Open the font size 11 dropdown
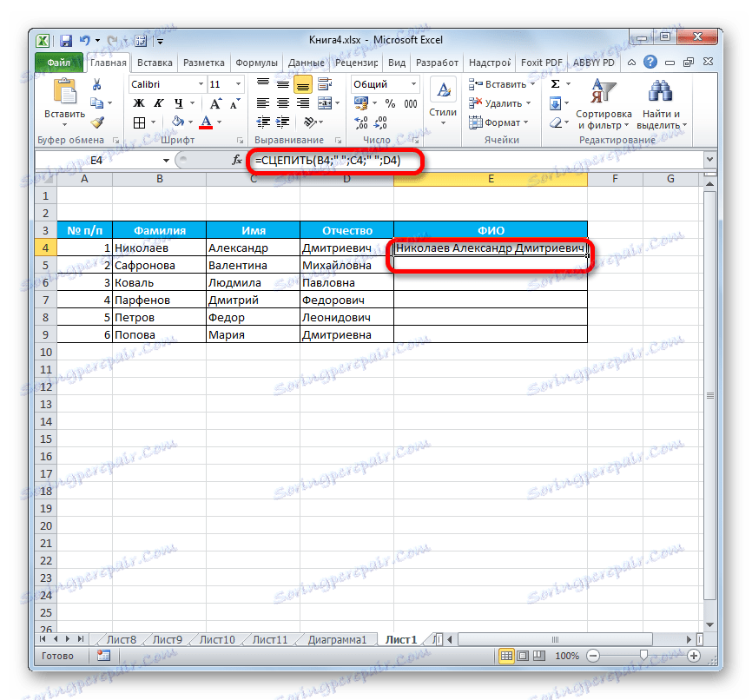 [x=238, y=84]
